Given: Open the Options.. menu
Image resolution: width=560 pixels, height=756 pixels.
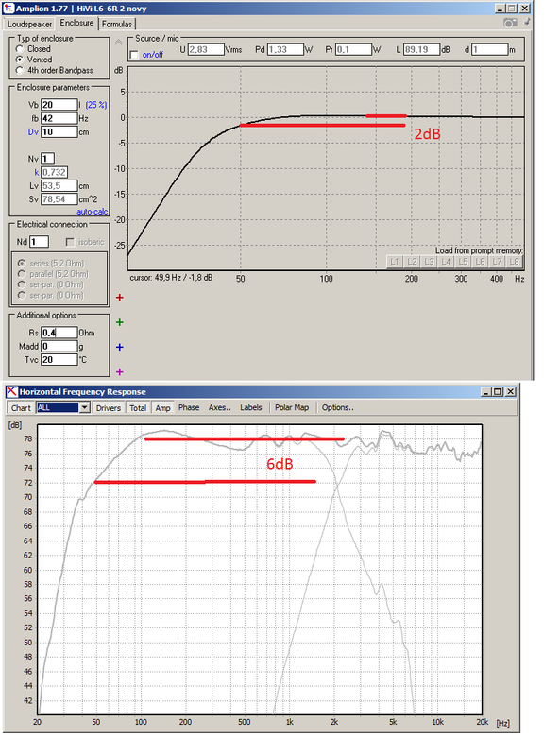Looking at the screenshot, I should 338,407.
